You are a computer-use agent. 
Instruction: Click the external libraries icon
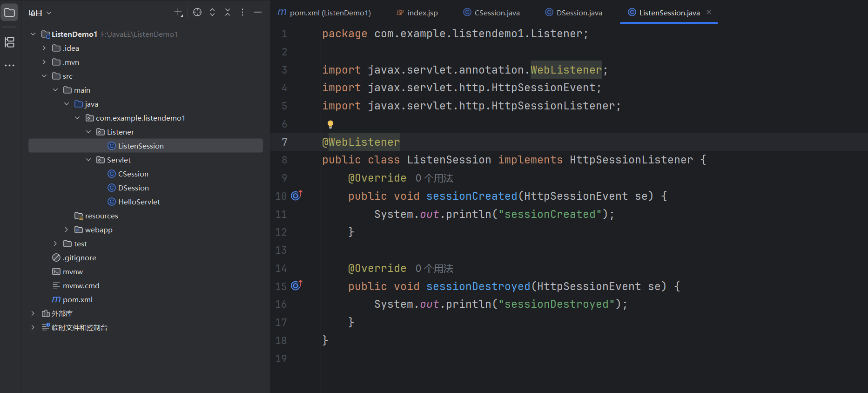point(46,313)
